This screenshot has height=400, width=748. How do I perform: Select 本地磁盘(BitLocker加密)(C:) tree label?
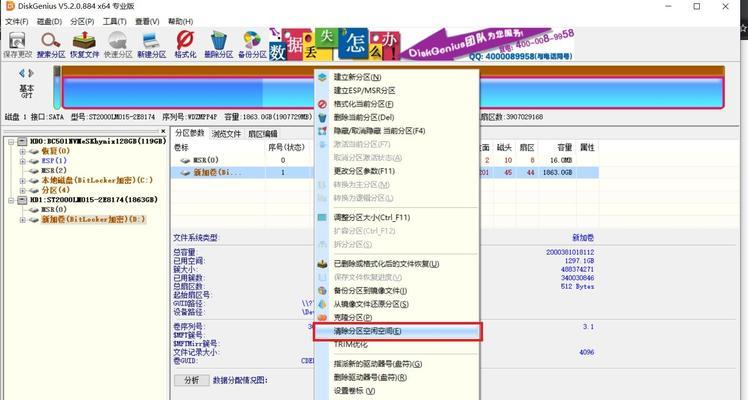97,180
